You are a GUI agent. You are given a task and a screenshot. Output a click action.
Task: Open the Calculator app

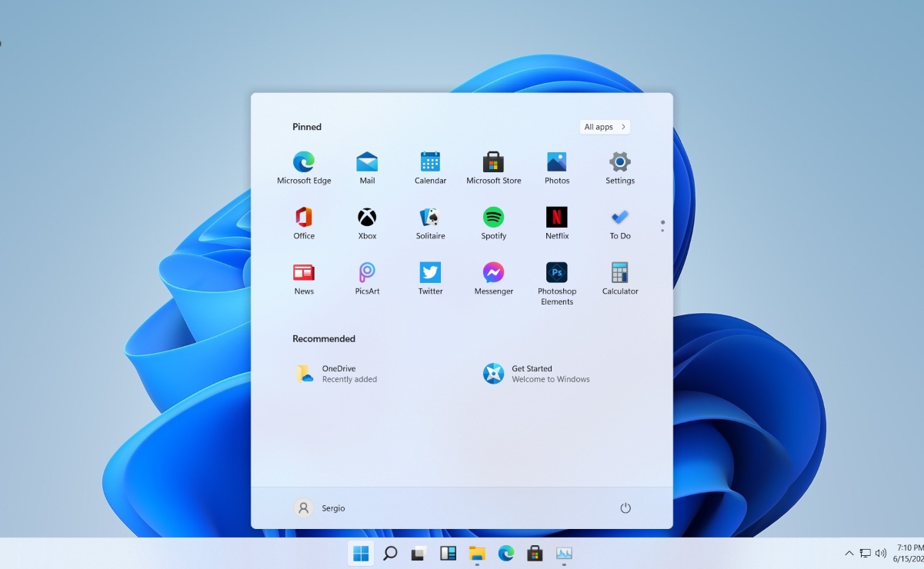(619, 278)
